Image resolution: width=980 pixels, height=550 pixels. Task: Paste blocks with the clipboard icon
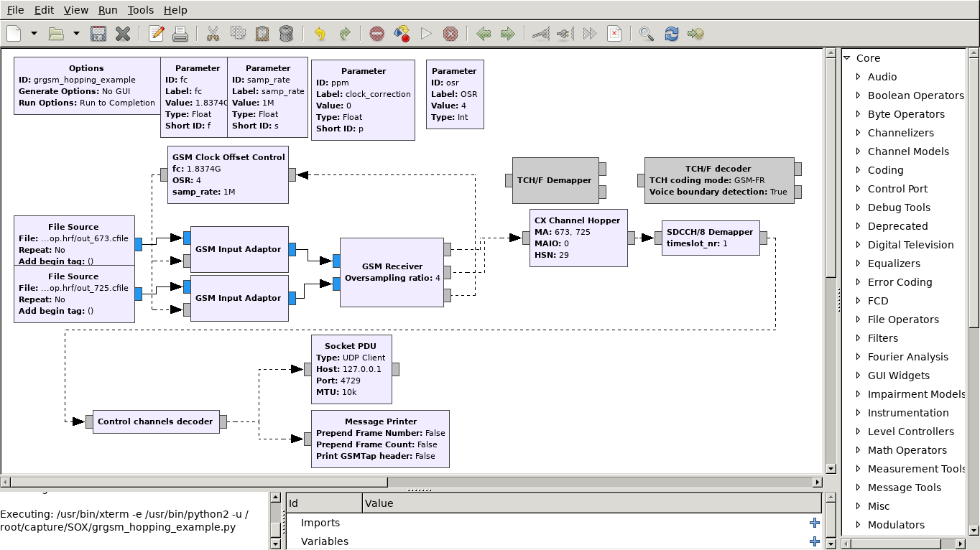(x=262, y=33)
